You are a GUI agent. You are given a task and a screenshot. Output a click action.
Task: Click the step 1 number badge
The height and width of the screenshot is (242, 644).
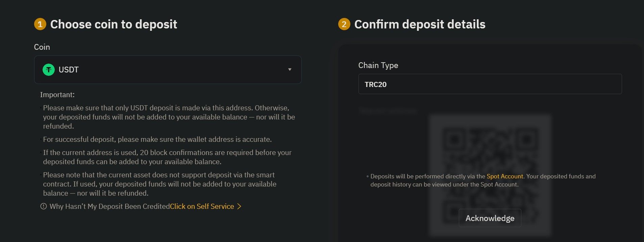[x=41, y=24]
